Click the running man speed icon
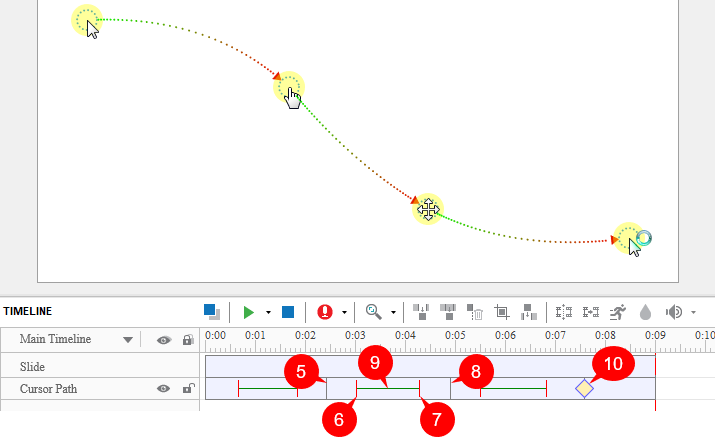715x440 pixels. [x=618, y=312]
